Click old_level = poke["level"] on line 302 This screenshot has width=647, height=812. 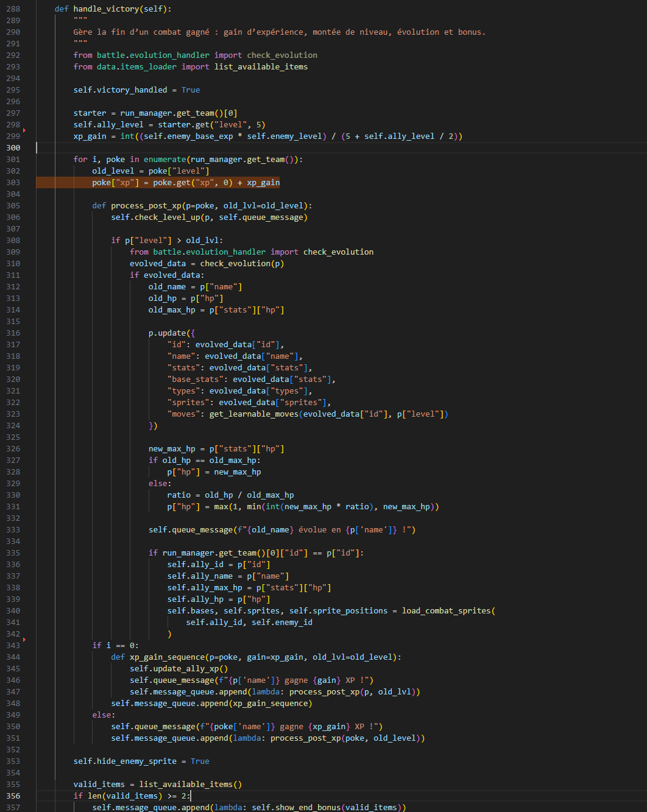pyautogui.click(x=150, y=171)
